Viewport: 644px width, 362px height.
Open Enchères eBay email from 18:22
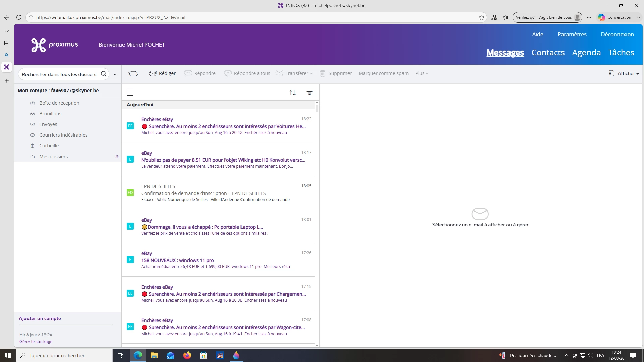pyautogui.click(x=218, y=126)
